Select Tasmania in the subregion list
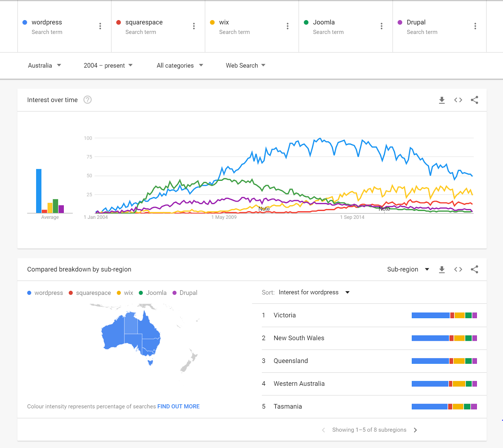The image size is (503, 448). coord(374,407)
